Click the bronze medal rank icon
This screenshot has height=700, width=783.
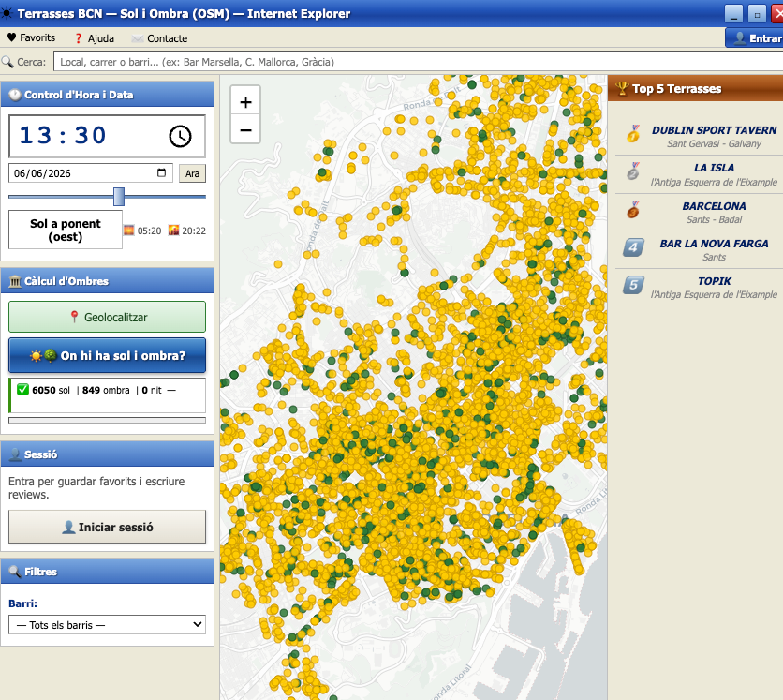(x=633, y=209)
